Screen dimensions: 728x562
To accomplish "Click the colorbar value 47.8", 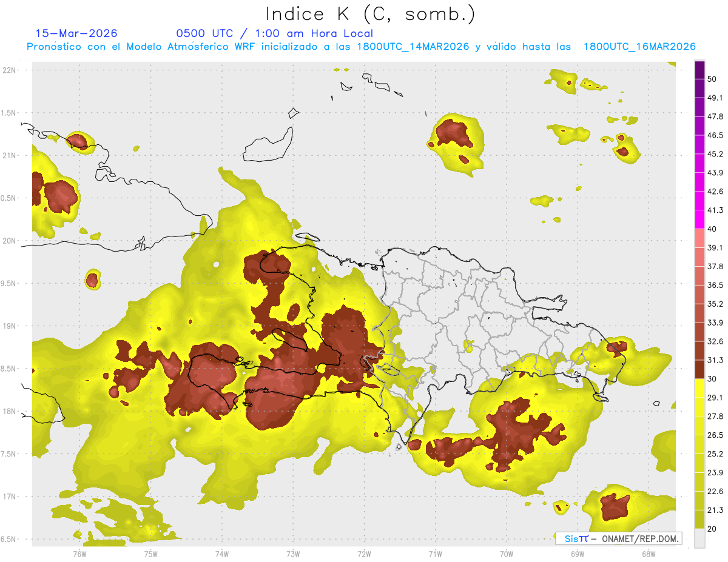I will 715,116.
